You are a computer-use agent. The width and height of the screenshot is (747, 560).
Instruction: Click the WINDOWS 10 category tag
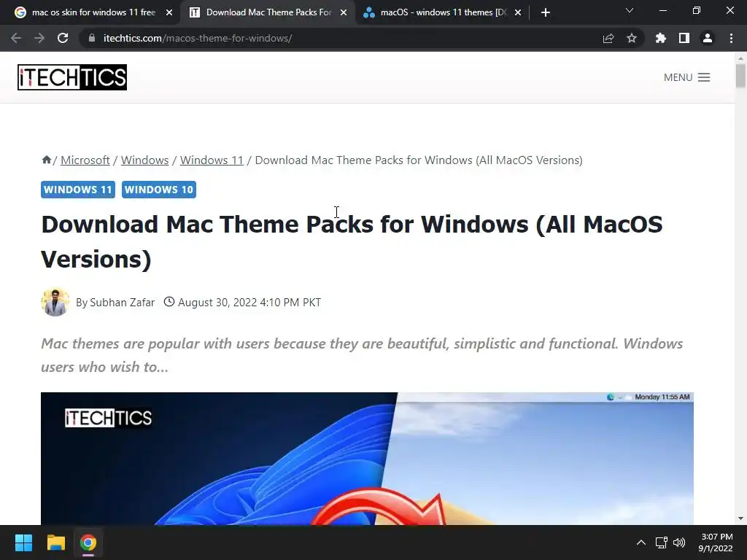[x=158, y=190]
